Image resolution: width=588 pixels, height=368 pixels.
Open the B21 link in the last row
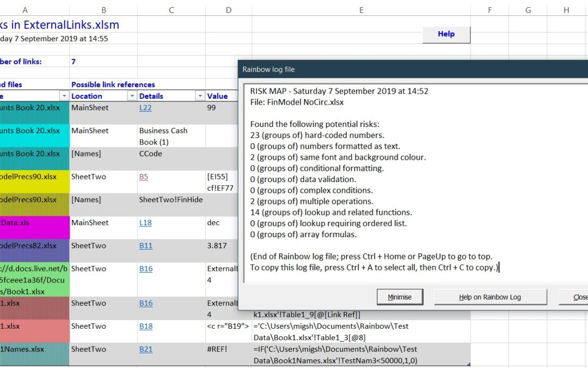click(145, 349)
